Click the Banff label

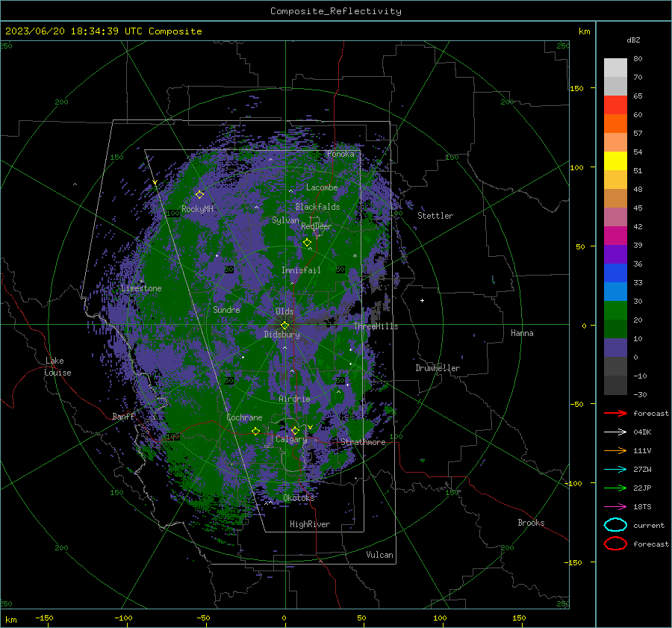[123, 416]
